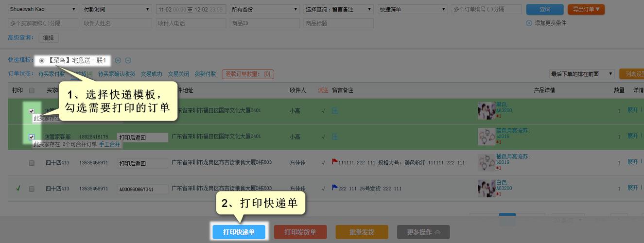Click the 添加更多条件 link
644x243 pixels.
(550, 23)
